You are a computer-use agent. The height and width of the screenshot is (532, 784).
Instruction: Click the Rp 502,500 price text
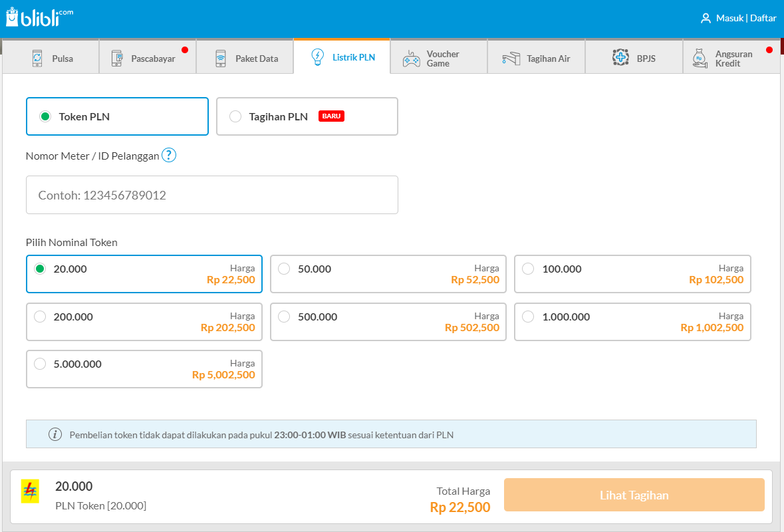[472, 328]
